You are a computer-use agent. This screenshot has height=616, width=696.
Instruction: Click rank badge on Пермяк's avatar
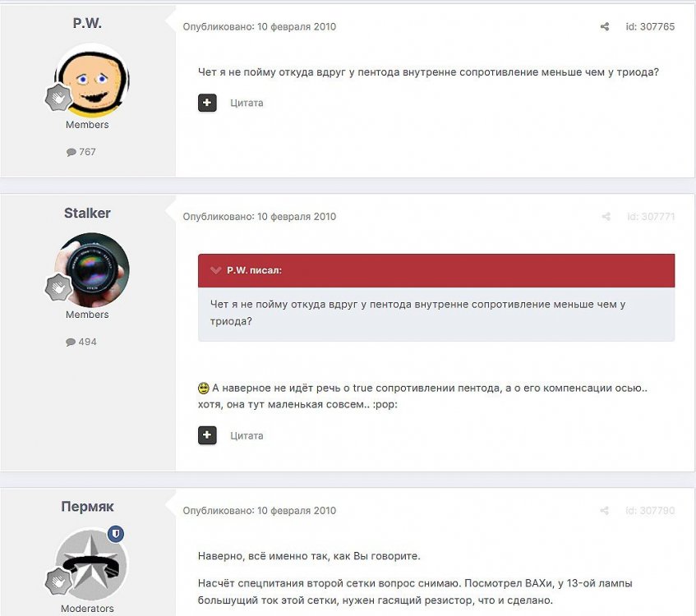click(x=58, y=582)
